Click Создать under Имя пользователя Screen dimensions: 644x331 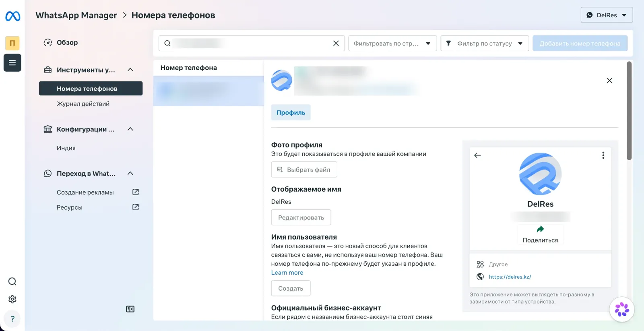(291, 288)
